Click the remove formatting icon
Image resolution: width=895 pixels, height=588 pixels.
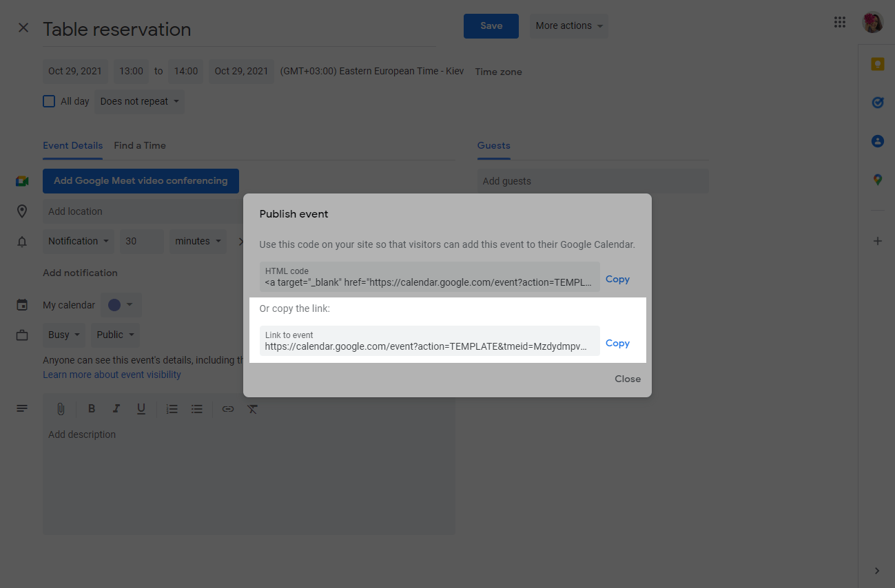[x=253, y=409]
